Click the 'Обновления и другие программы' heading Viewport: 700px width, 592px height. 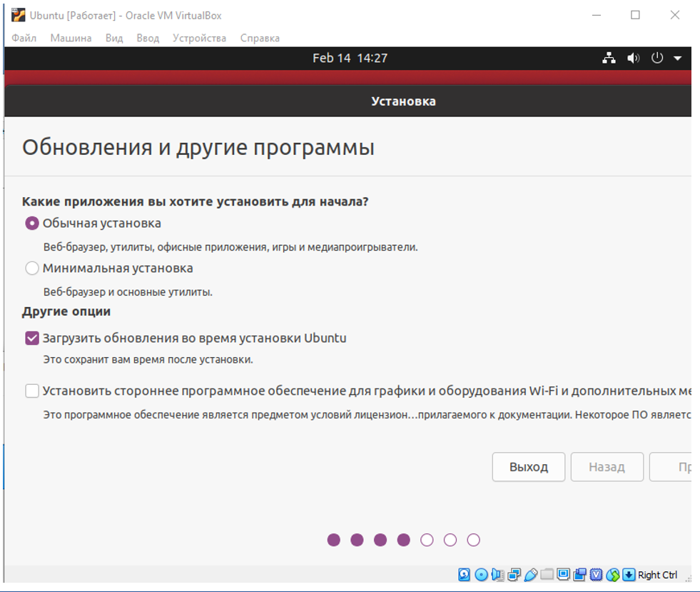tap(198, 147)
